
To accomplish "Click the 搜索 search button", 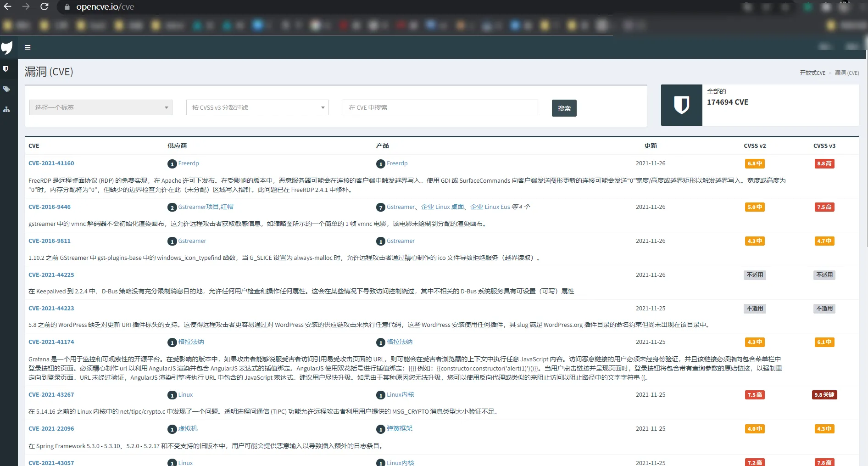I will point(564,108).
